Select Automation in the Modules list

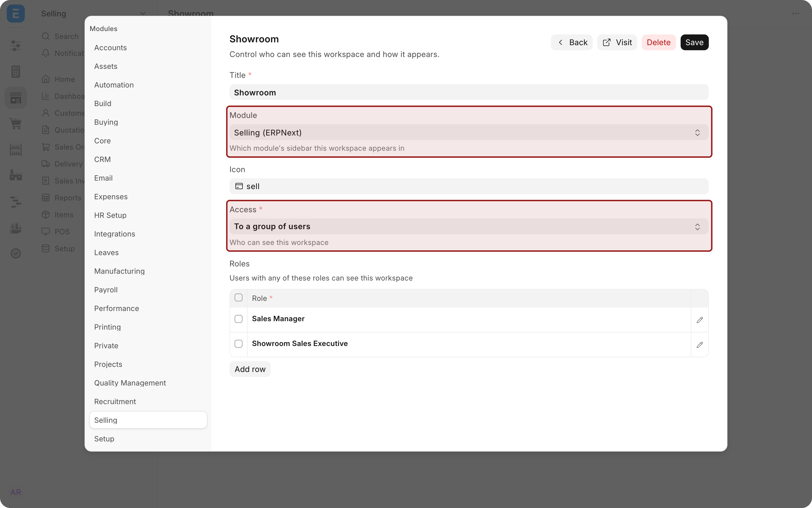point(148,85)
